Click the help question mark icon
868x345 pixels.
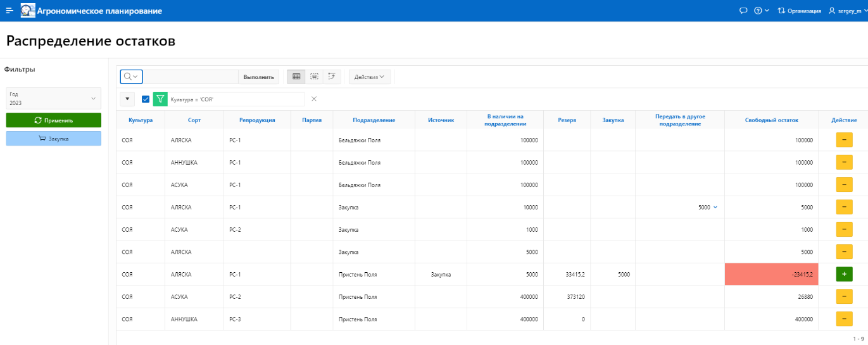758,11
